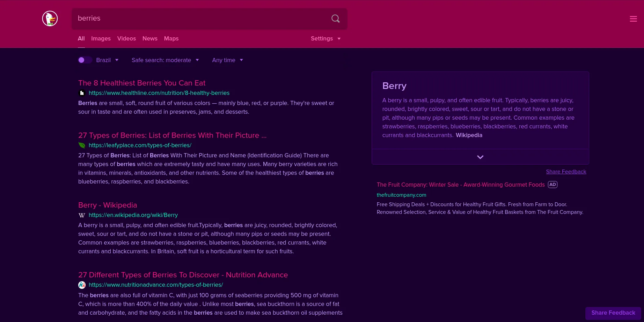Open the Any time filter dropdown

(227, 60)
